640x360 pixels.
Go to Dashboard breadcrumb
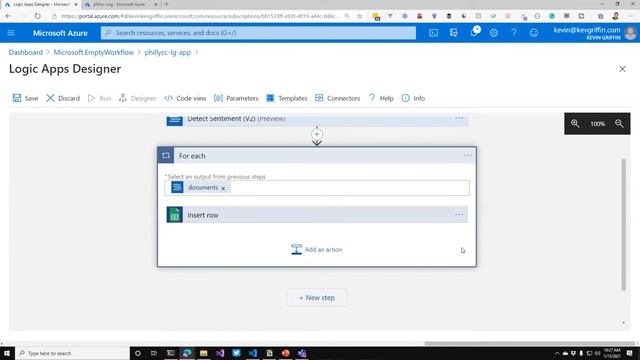26,52
